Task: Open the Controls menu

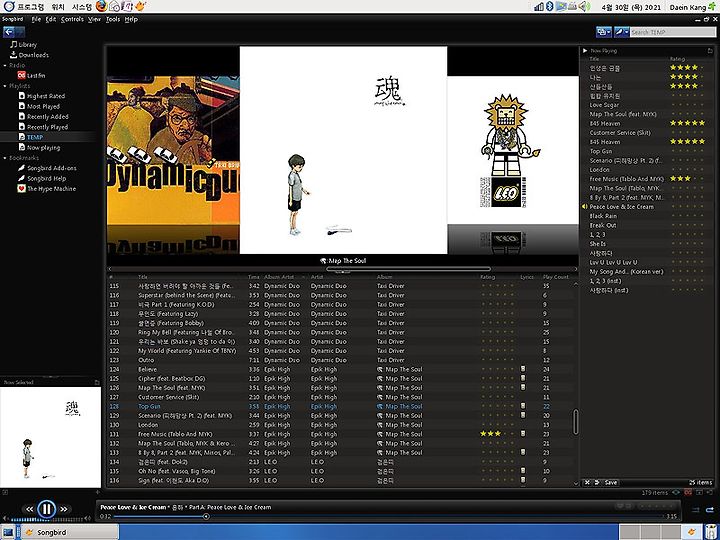Action: click(x=72, y=19)
